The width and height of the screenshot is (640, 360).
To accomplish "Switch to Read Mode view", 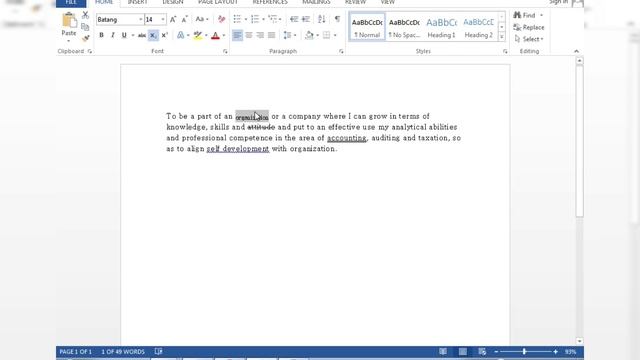I will 443,351.
